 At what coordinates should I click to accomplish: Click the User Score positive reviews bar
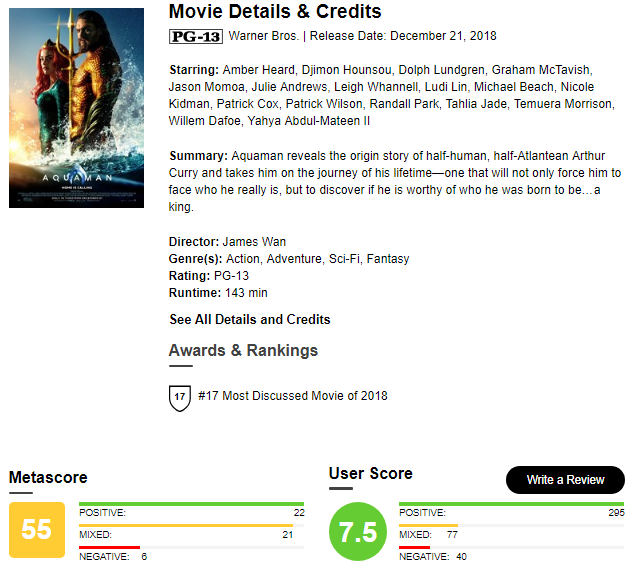coord(511,504)
